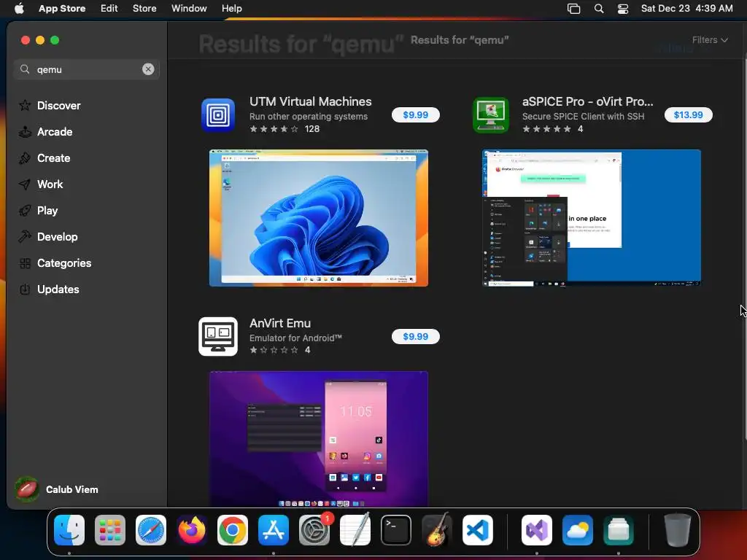Open Launchpad from the Dock
This screenshot has width=747, height=560.
(x=110, y=530)
